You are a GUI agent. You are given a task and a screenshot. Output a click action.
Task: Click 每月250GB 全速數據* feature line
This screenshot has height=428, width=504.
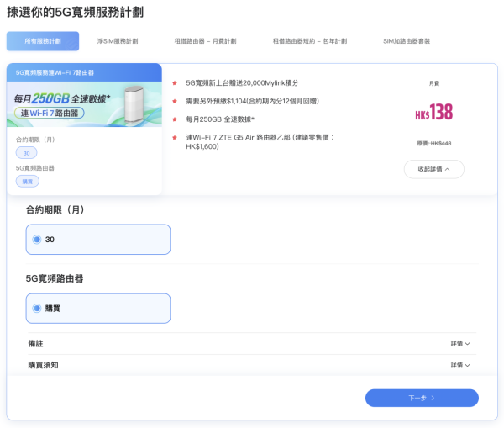pos(220,119)
